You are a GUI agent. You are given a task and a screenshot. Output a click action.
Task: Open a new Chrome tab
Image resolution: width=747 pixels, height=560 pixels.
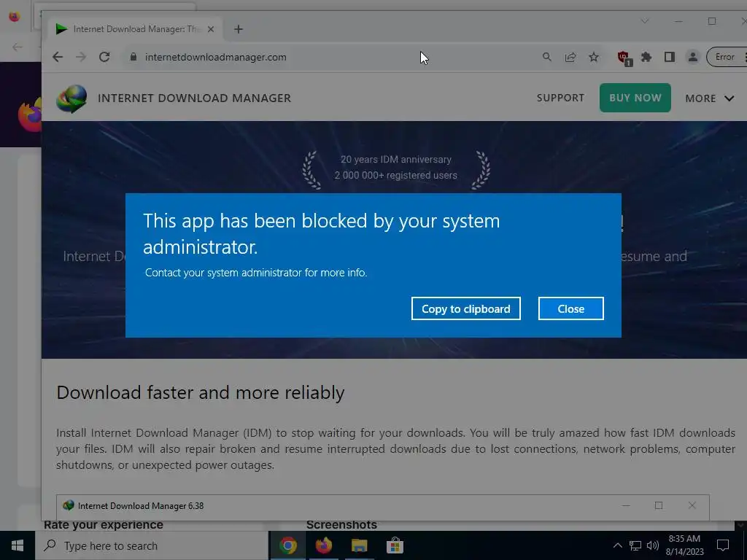point(239,29)
